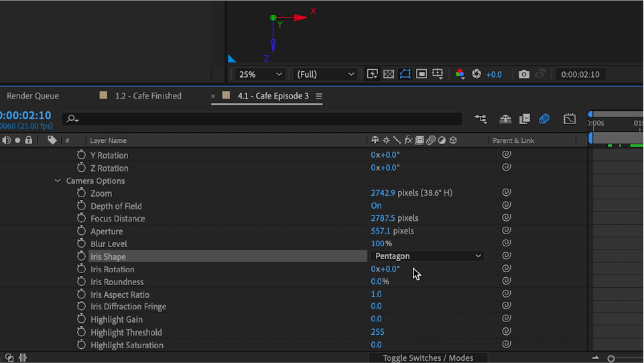Click the reset exposure icon
The height and width of the screenshot is (363, 644).
[476, 74]
